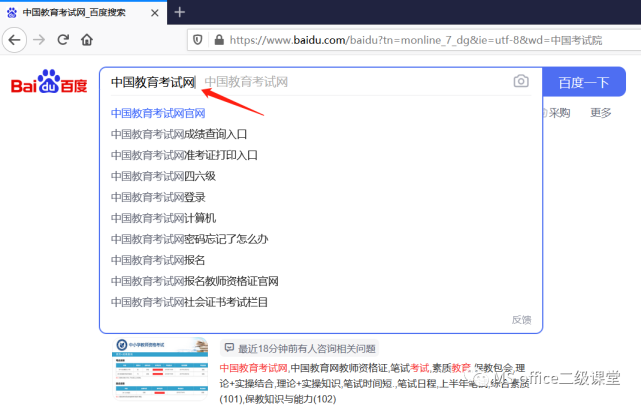Select suggestion 中国教育考试网准考证打印入口

184,155
